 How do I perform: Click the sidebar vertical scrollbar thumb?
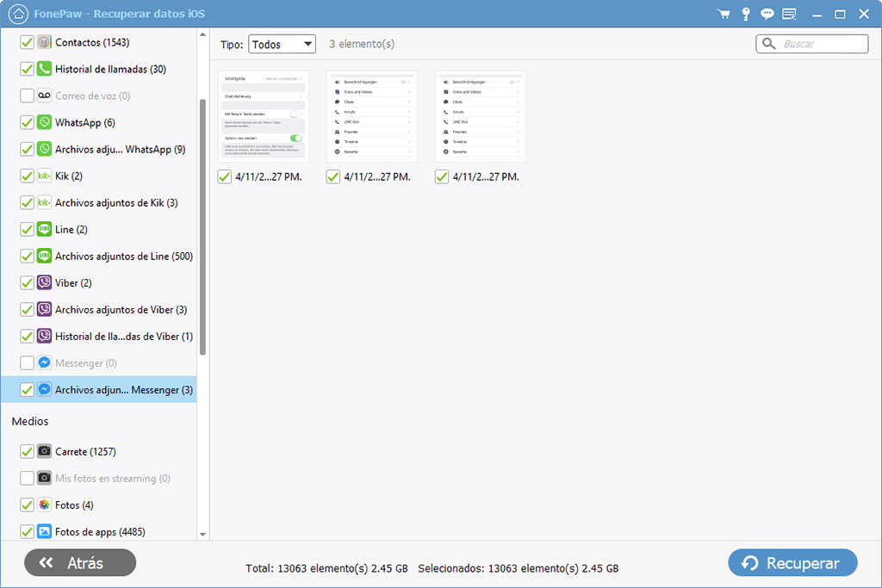202,227
